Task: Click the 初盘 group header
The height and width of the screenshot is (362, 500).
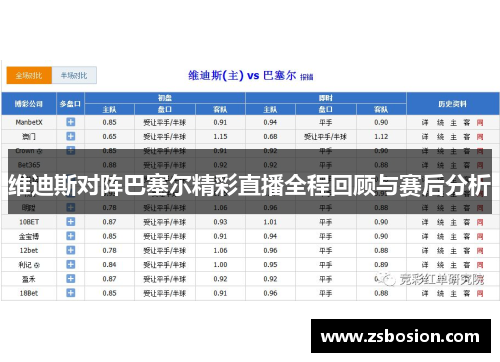Action: [165, 98]
